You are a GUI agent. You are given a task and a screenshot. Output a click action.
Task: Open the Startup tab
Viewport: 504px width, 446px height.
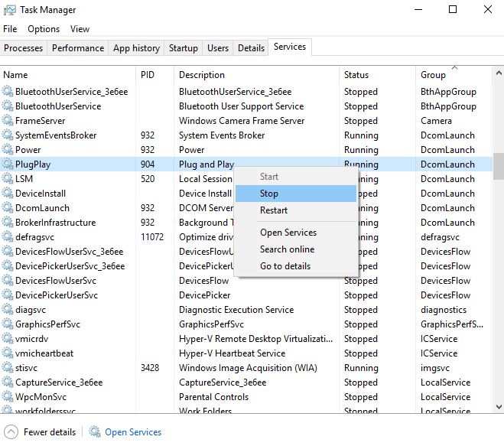[183, 48]
